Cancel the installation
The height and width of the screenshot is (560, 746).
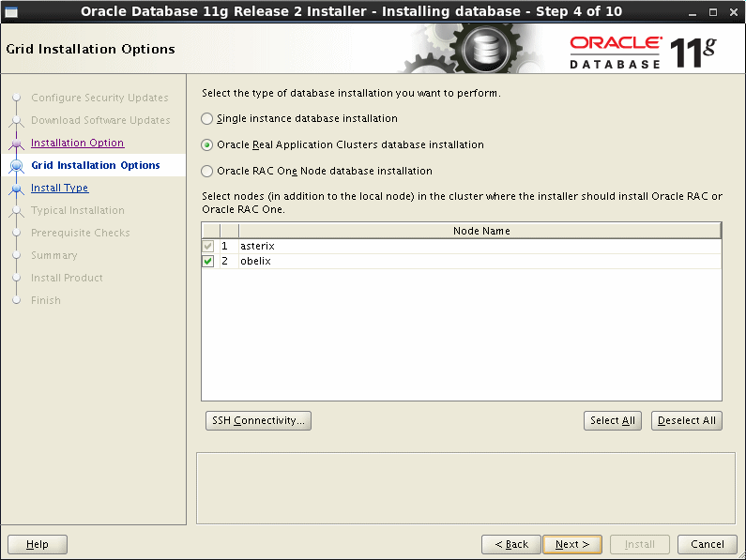click(x=707, y=544)
